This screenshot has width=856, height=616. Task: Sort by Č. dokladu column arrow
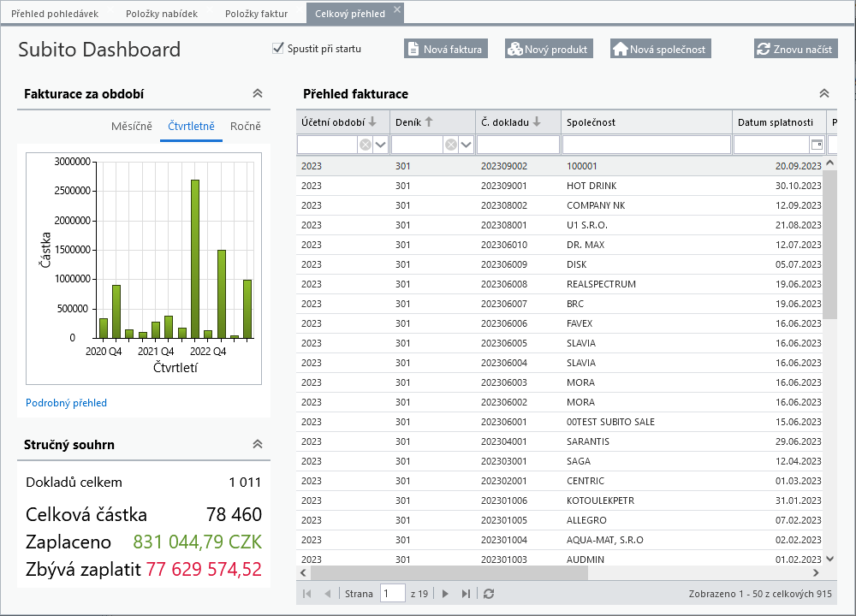point(537,121)
